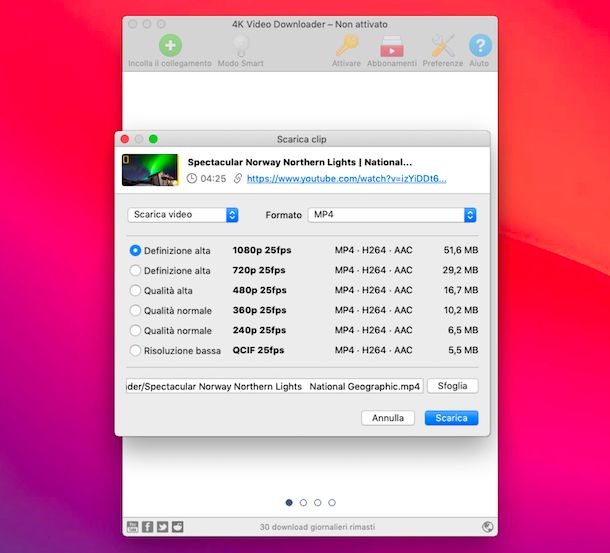Click the Facebook icon in the status bar
This screenshot has height=553, width=610.
(x=147, y=527)
